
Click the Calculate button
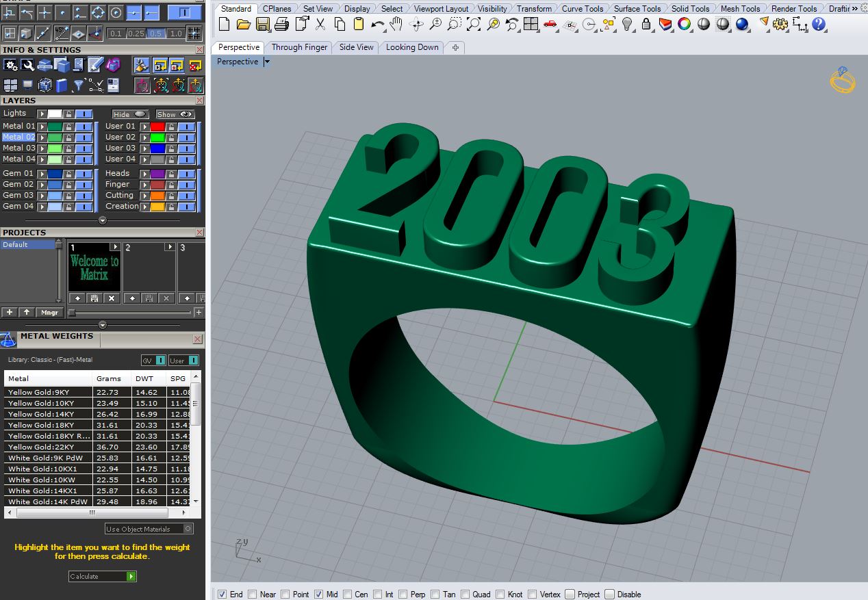point(103,577)
